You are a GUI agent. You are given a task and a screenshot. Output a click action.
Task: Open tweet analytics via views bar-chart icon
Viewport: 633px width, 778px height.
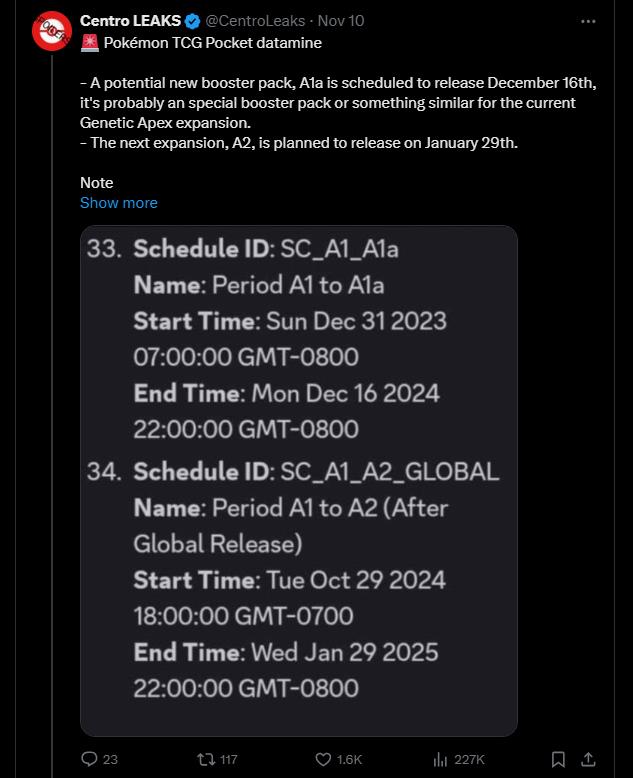pyautogui.click(x=438, y=759)
